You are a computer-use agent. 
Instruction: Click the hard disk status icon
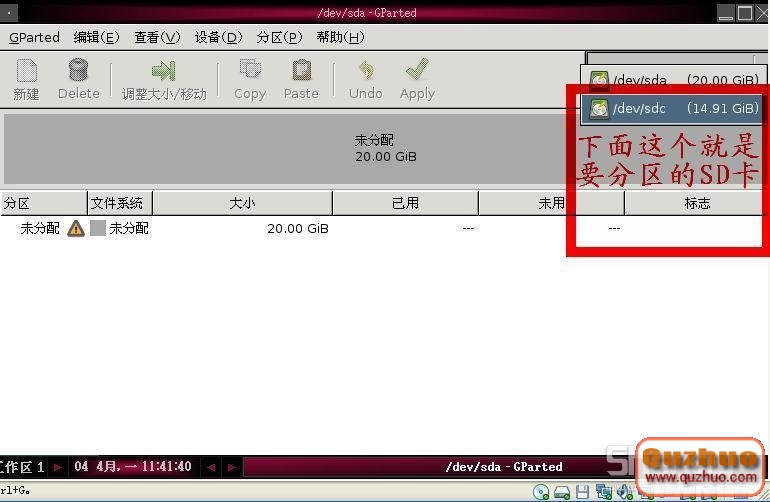click(x=562, y=492)
